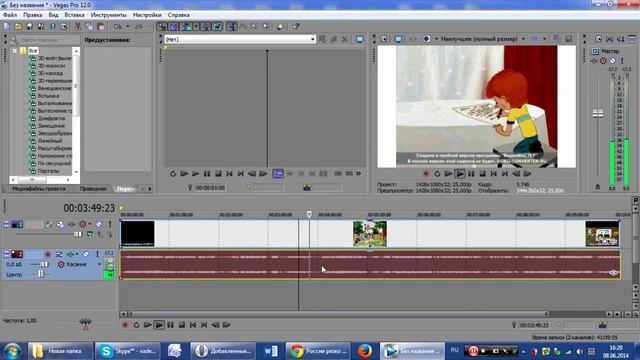Screen dimensions: 640x360
Task: Select the Линейный transition in the list
Action: (x=50, y=141)
